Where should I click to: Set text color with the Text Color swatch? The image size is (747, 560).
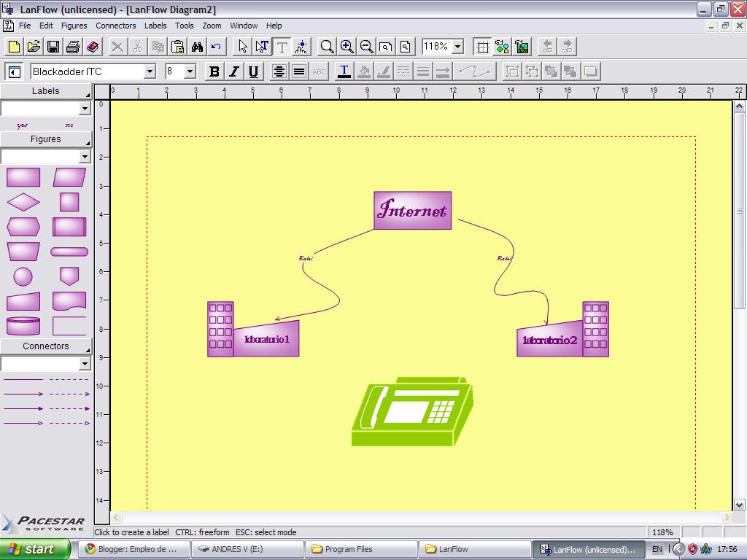click(344, 71)
